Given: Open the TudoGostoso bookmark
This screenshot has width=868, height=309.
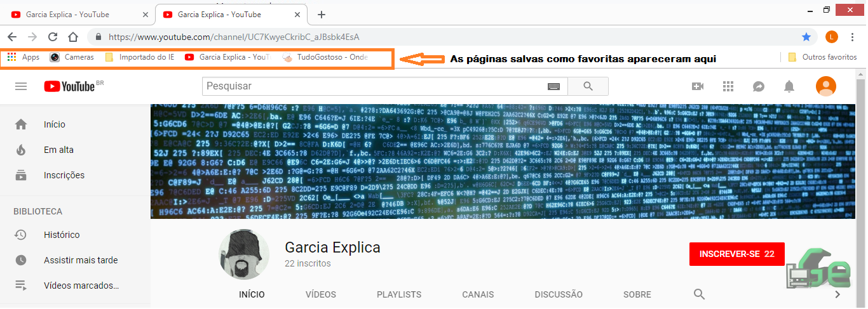Looking at the screenshot, I should click(325, 57).
